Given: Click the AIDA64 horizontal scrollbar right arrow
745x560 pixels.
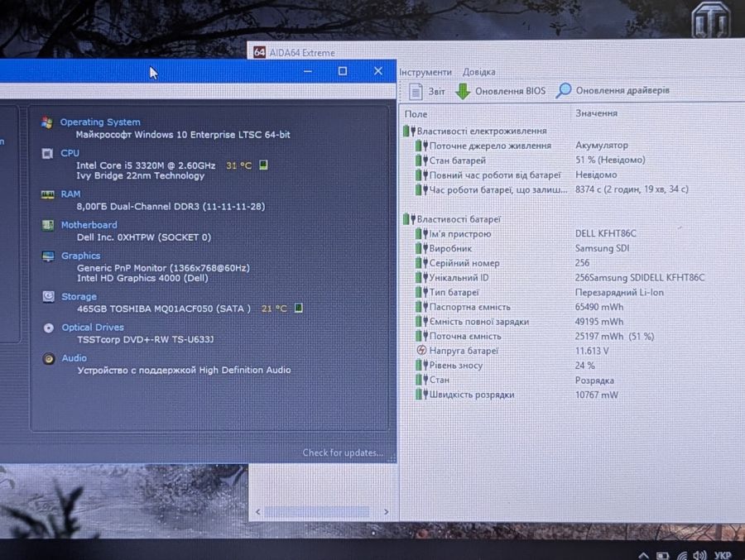Looking at the screenshot, I should (x=386, y=511).
